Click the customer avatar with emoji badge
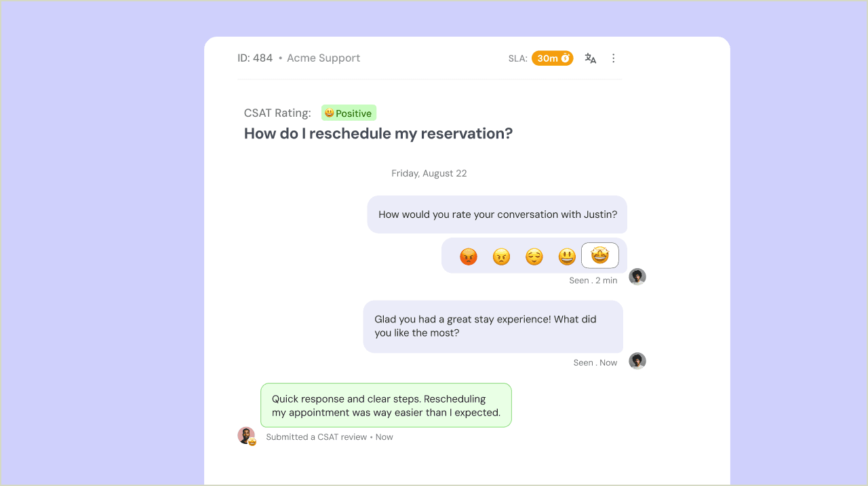Viewport: 868px width, 486px height. 246,436
